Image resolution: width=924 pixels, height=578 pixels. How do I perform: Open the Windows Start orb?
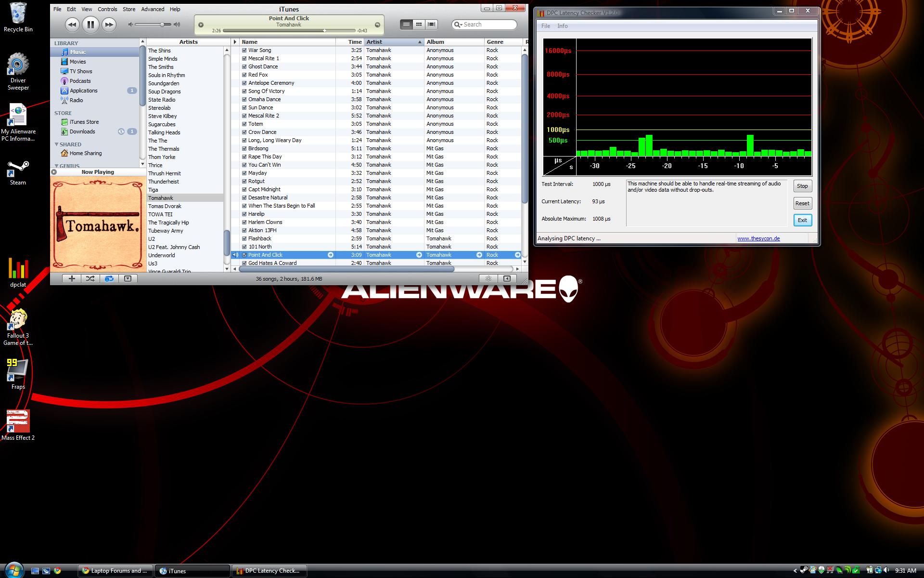click(x=13, y=570)
